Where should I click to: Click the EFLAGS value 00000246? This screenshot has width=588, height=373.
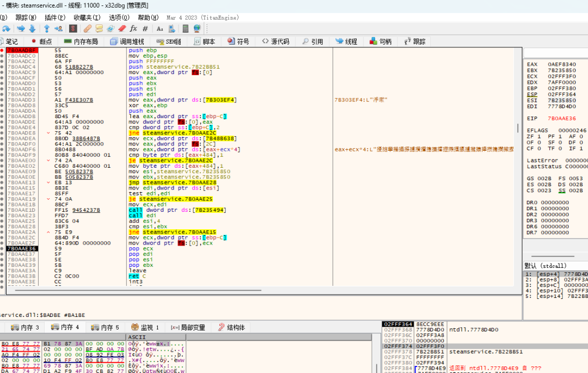572,131
